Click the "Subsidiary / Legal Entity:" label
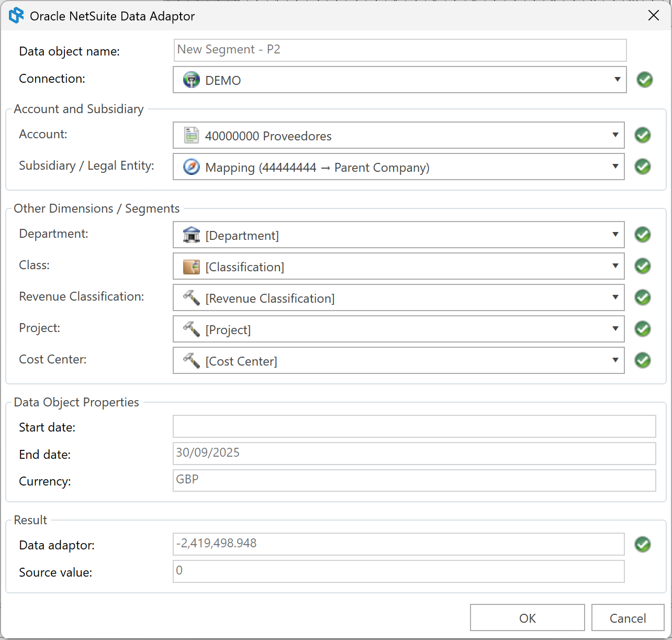This screenshot has height=640, width=672. coord(87,165)
